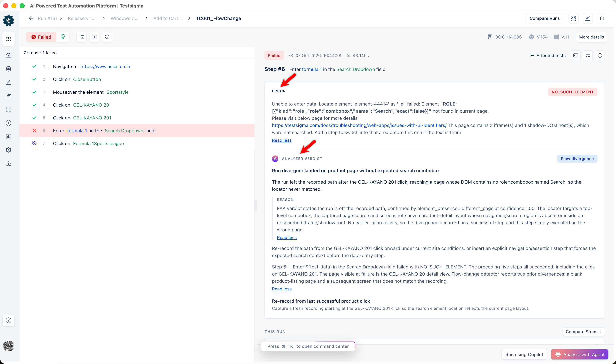The image size is (616, 364).
Task: Click the hourglass duration icon
Action: [490, 37]
